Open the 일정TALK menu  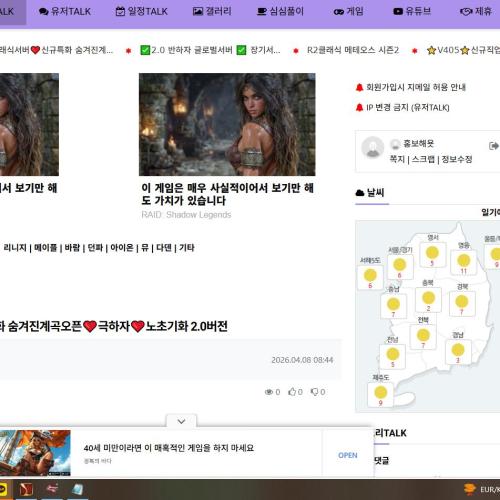[141, 12]
